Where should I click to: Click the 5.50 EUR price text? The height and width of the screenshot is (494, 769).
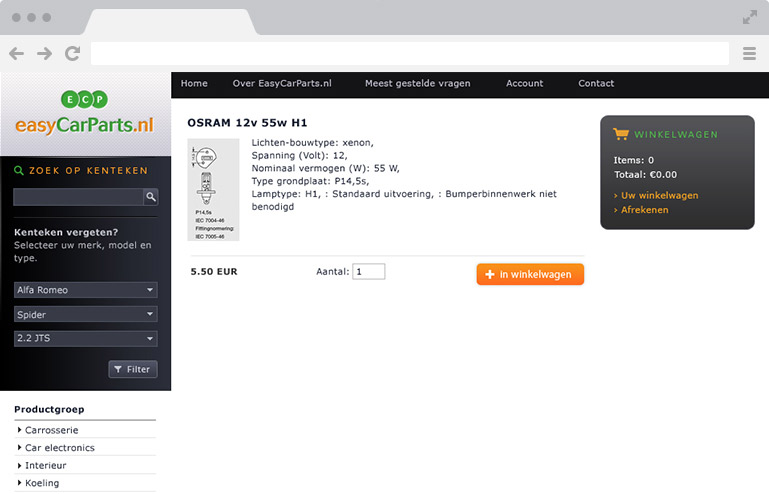pyautogui.click(x=214, y=271)
